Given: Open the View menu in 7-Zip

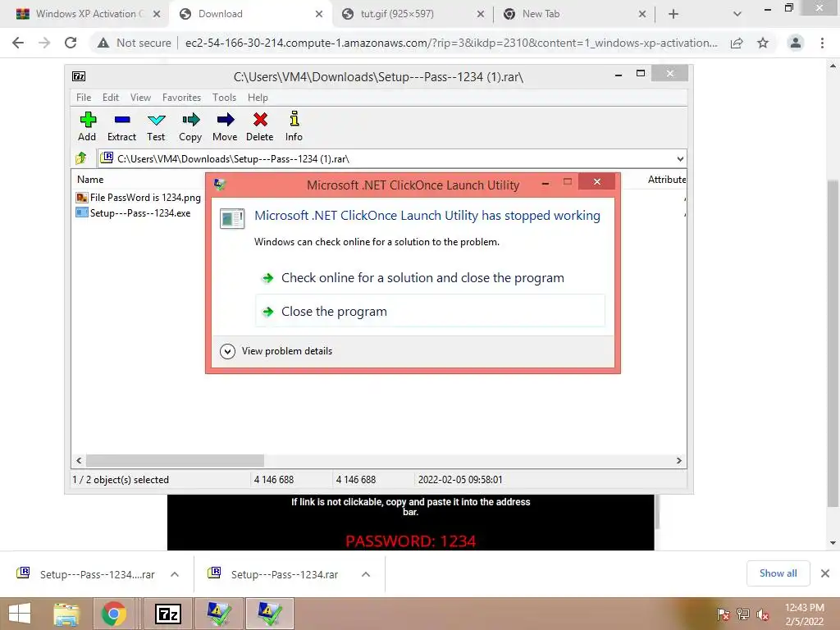Looking at the screenshot, I should point(140,98).
